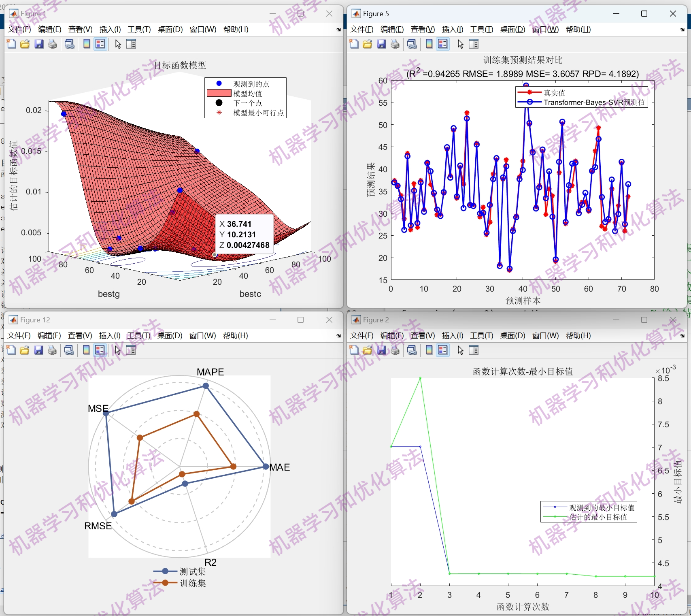The height and width of the screenshot is (616, 691).
Task: Open 工具(T) menu in Figure 2
Action: (x=481, y=336)
